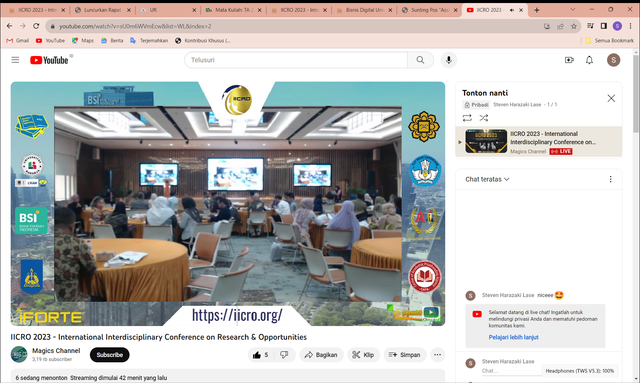The image size is (640, 383).
Task: Dislike the video with thumbs down
Action: [x=284, y=355]
